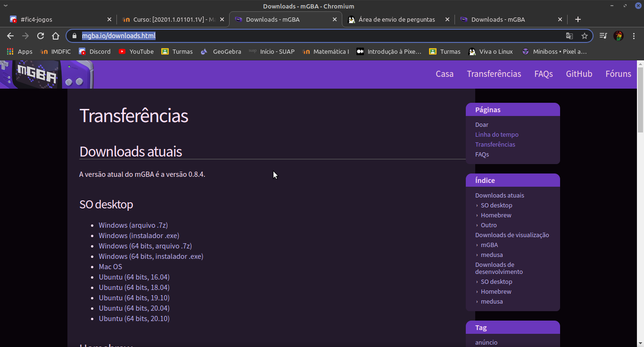Bookmark this page with the star icon
The height and width of the screenshot is (347, 644).
(x=585, y=36)
